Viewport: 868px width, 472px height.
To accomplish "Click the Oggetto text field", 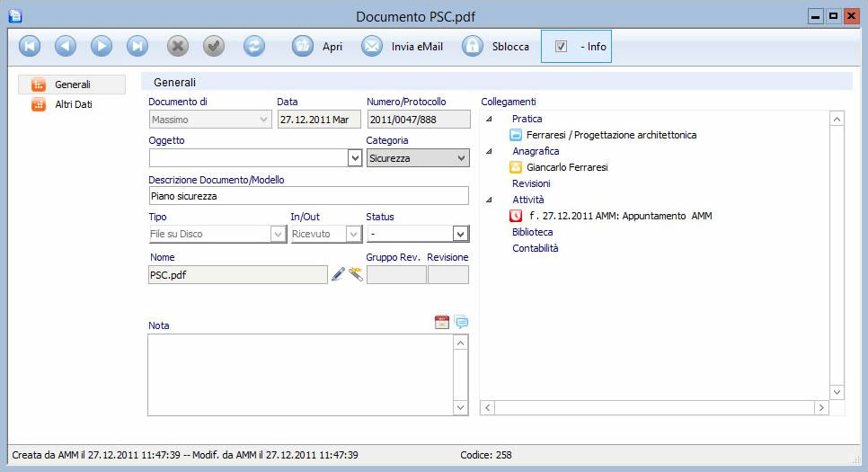I will point(249,158).
